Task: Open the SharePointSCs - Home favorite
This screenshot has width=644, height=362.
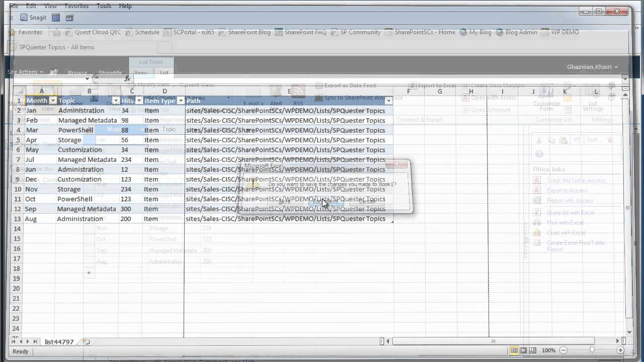Action: coord(420,32)
